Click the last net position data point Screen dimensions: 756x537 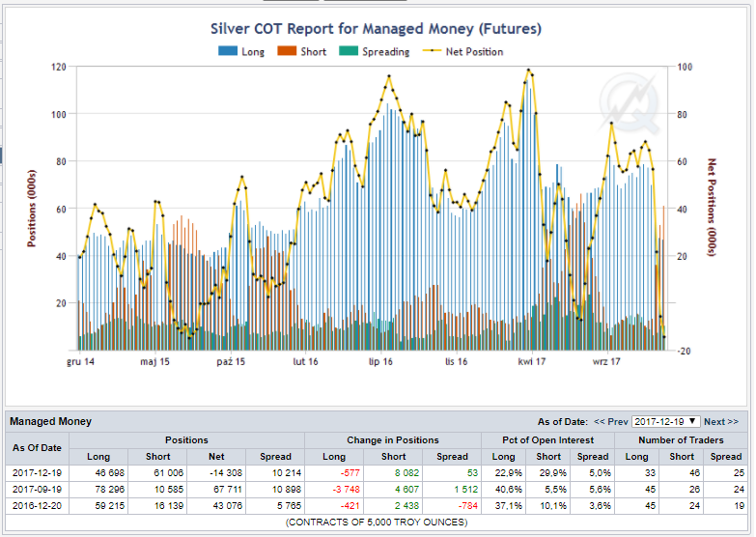coord(664,337)
